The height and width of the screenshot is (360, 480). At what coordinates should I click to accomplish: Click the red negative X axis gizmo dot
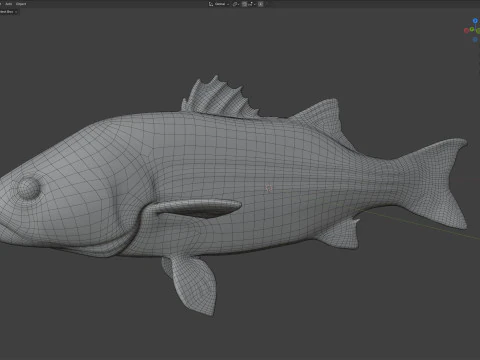pos(466,31)
